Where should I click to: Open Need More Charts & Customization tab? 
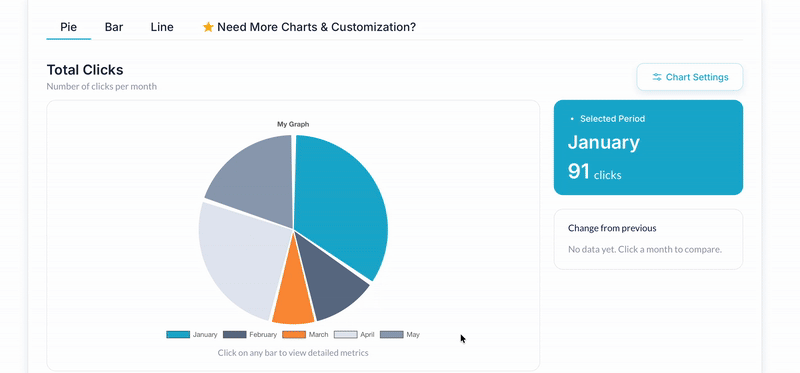coord(309,27)
